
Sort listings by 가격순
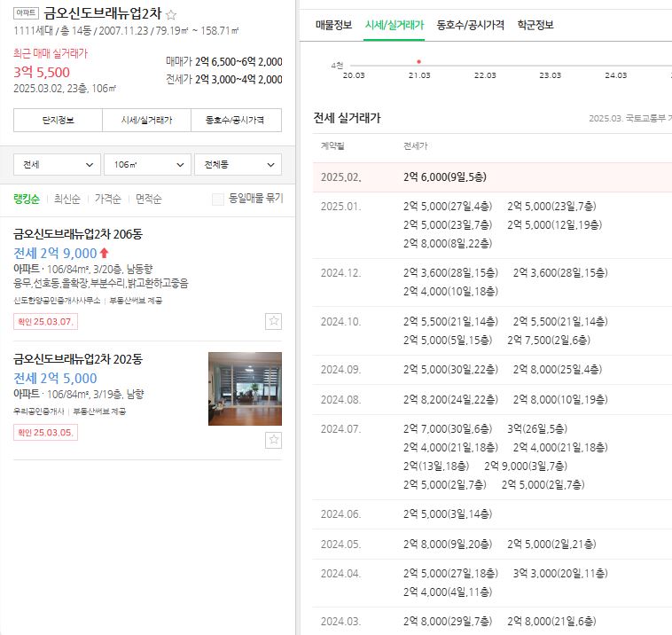click(x=107, y=199)
